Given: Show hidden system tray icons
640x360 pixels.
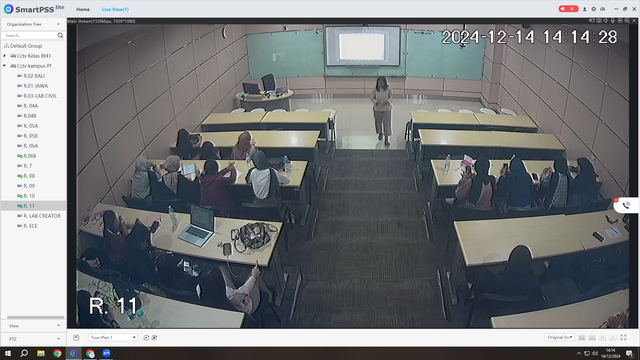Looking at the screenshot, I should [578, 353].
